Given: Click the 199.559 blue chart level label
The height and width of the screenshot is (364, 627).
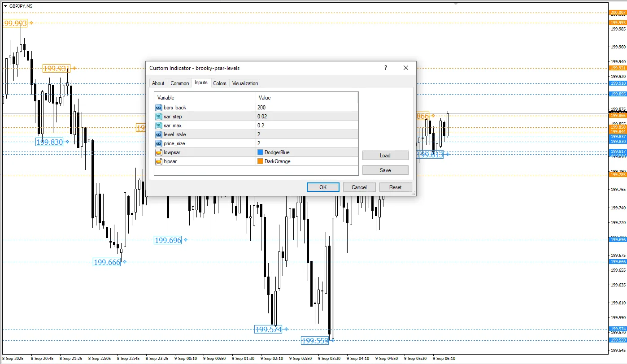Looking at the screenshot, I should pos(315,341).
